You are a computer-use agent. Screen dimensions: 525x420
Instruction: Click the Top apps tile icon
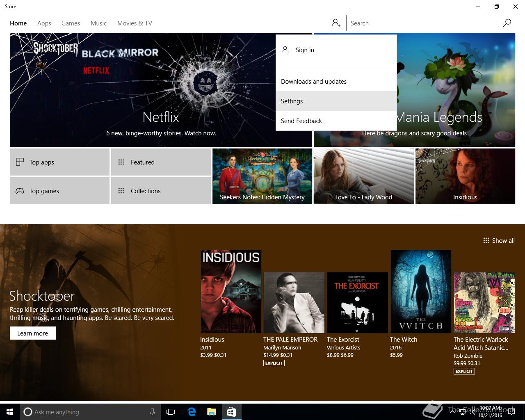point(20,162)
